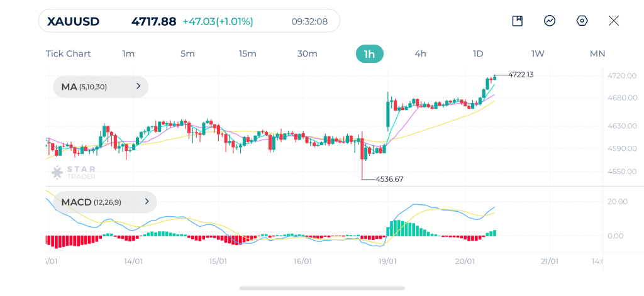Select the 15m timeframe
Viewport: 644px width, 296px height.
tap(248, 54)
